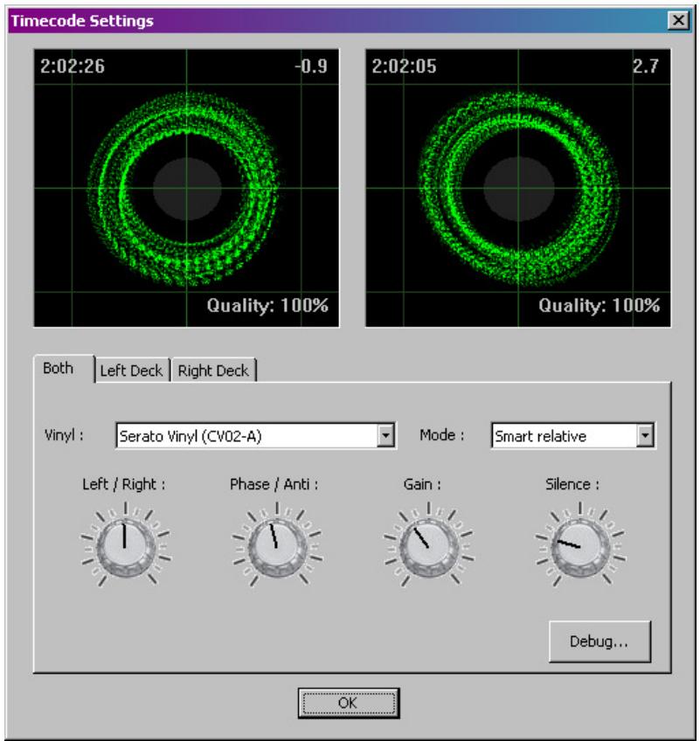Click the left deck timecode scope display
The height and width of the screenshot is (741, 700).
tap(186, 188)
